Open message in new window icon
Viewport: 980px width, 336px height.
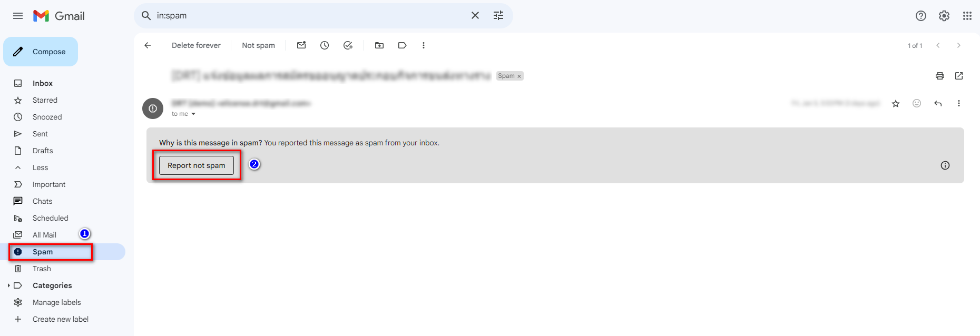click(959, 76)
